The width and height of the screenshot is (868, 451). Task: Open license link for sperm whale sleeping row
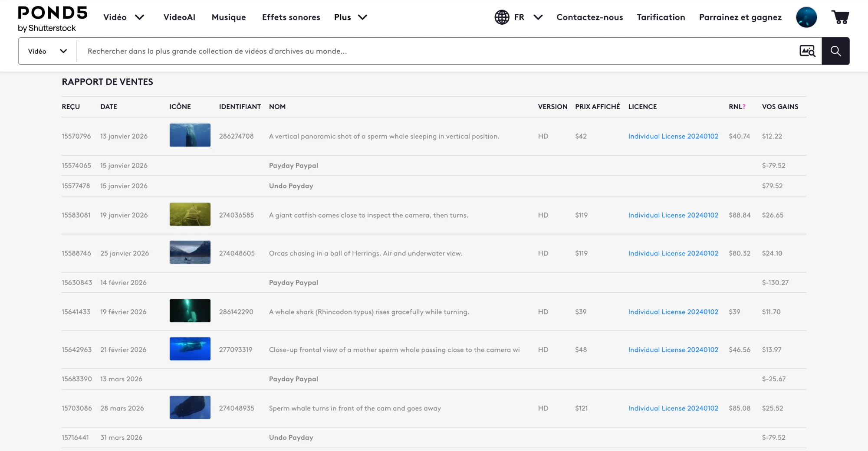tap(673, 136)
